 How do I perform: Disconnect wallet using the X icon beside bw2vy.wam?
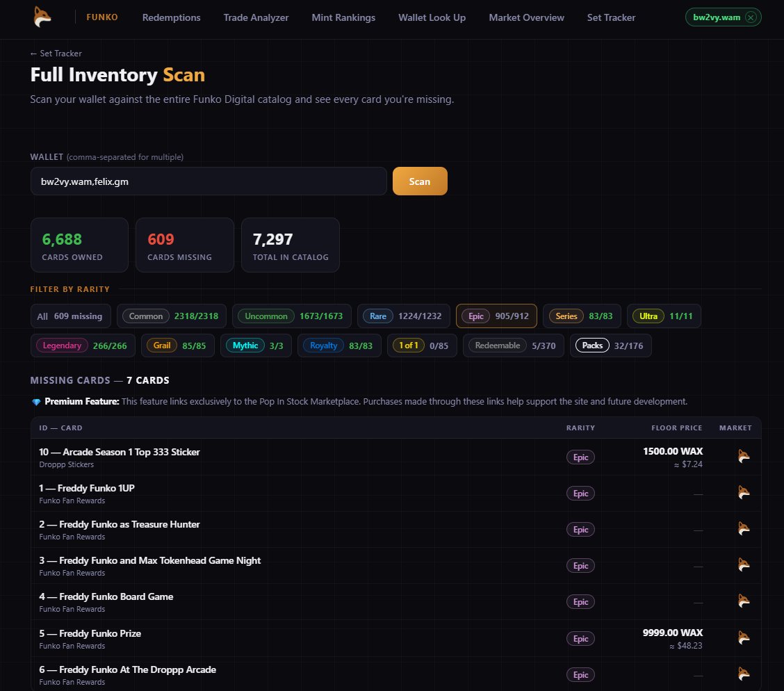tap(751, 17)
